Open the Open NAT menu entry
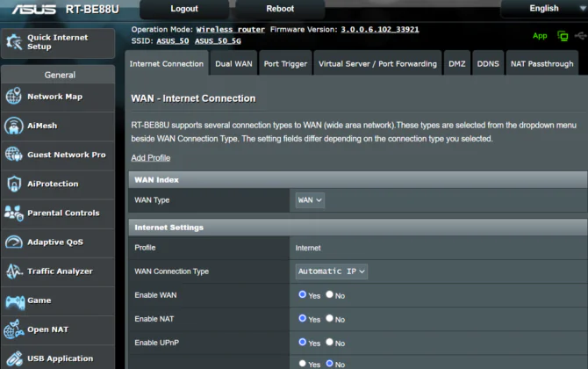This screenshot has width=588, height=369. point(58,329)
